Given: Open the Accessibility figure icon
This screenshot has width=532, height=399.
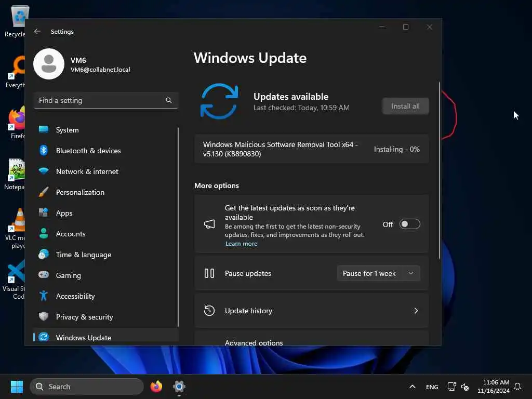Looking at the screenshot, I should [x=44, y=296].
